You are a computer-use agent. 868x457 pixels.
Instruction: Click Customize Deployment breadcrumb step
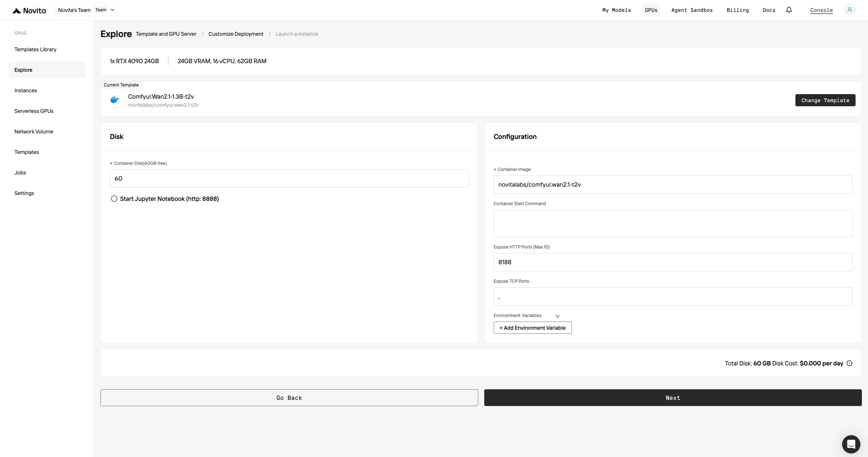coord(236,34)
